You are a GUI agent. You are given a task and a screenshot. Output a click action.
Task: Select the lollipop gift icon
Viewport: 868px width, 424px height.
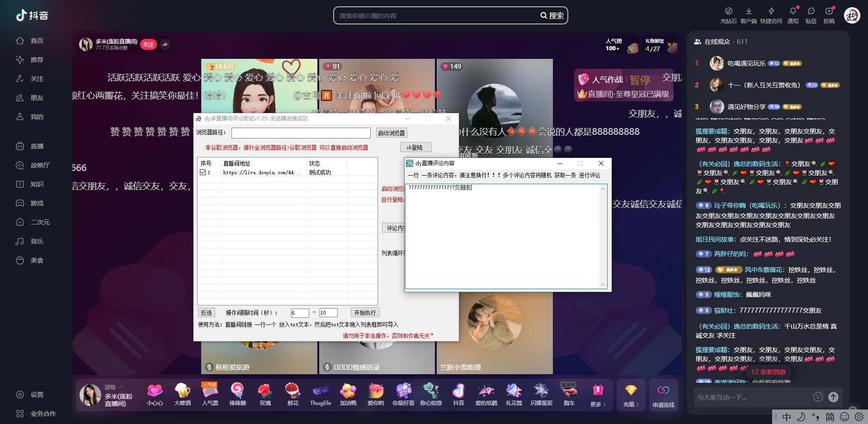click(x=237, y=391)
